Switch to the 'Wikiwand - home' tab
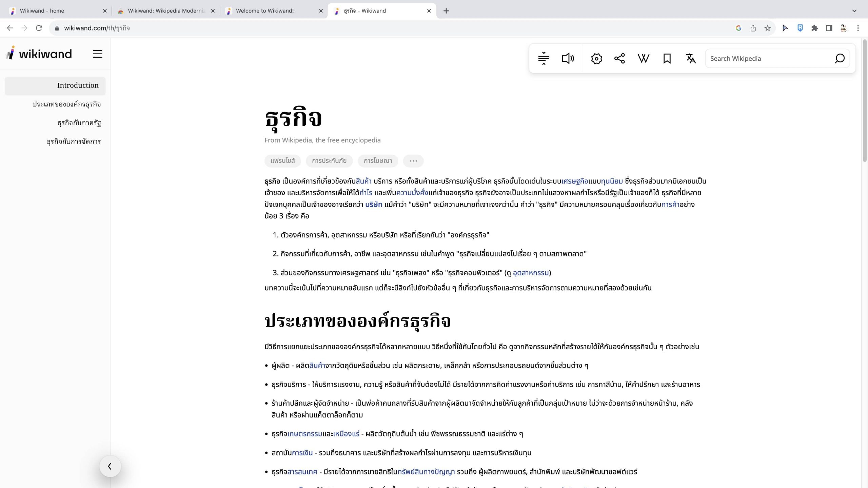This screenshot has width=868, height=488. pos(42,11)
